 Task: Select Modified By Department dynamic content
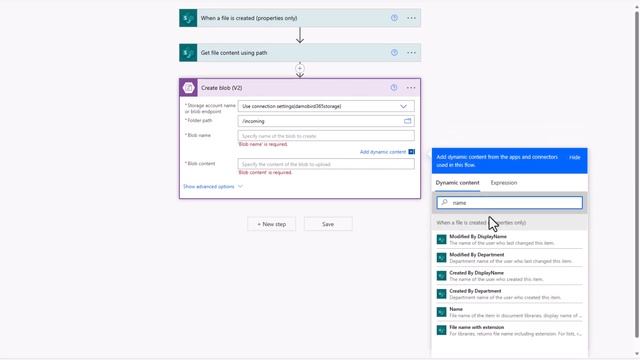[509, 258]
